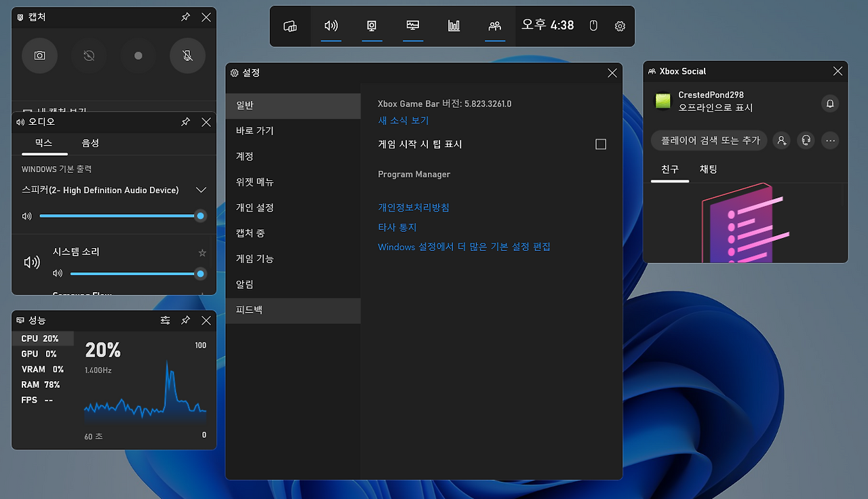The image size is (868, 499).
Task: Select 일반 in the settings sidebar
Action: click(293, 106)
